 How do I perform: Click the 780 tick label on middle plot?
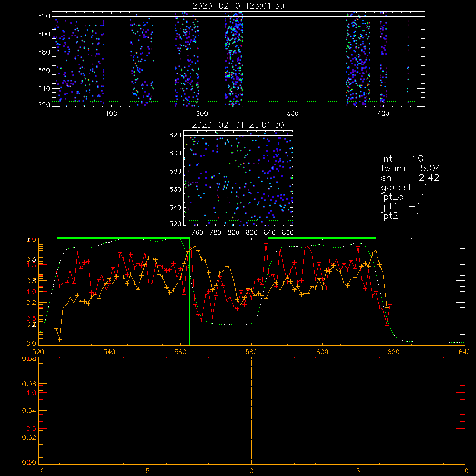coord(216,233)
